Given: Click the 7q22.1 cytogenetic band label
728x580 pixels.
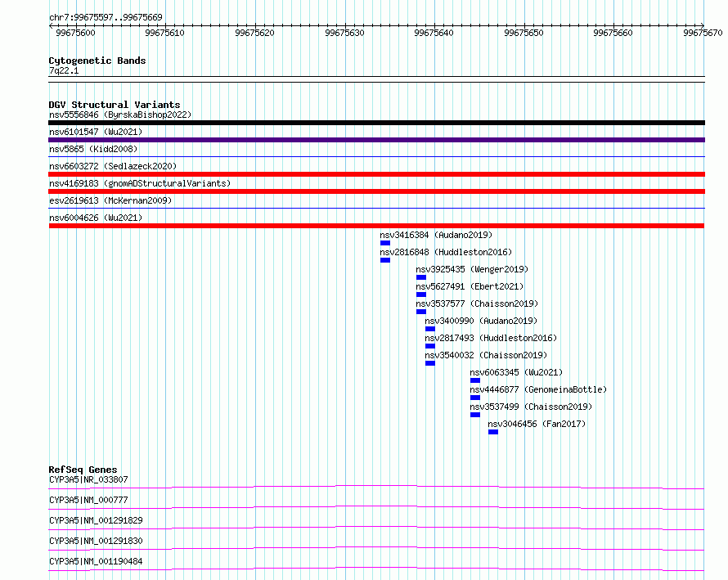Looking at the screenshot, I should tap(64, 70).
